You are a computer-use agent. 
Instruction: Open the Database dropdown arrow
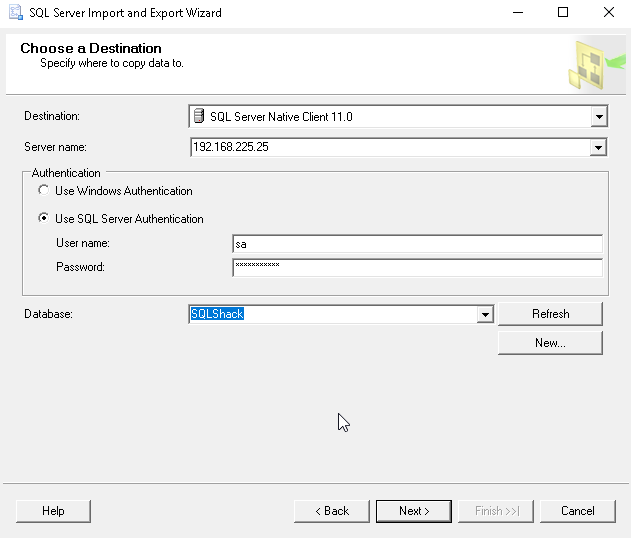[x=485, y=314]
